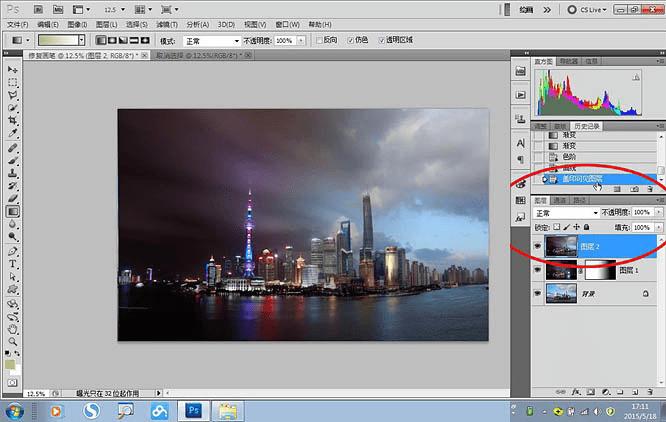
Task: Select the Crop tool
Action: 13,120
